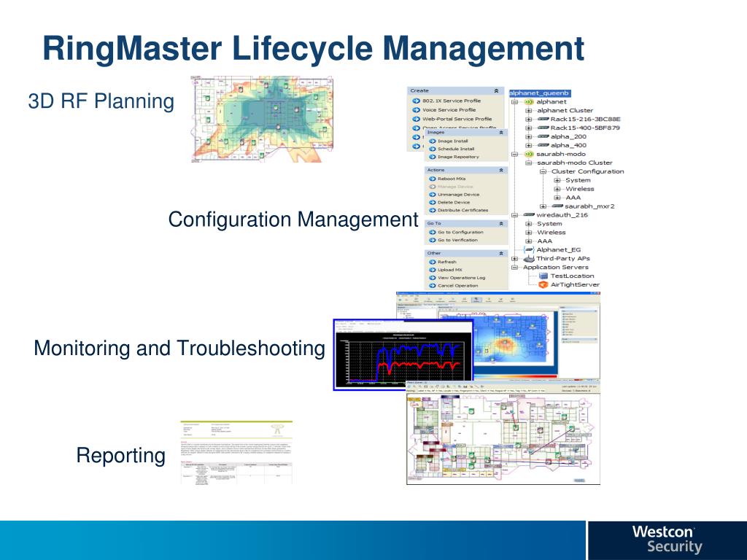Collapse the Create task panel chevron
The width and height of the screenshot is (747, 560).
click(x=496, y=90)
